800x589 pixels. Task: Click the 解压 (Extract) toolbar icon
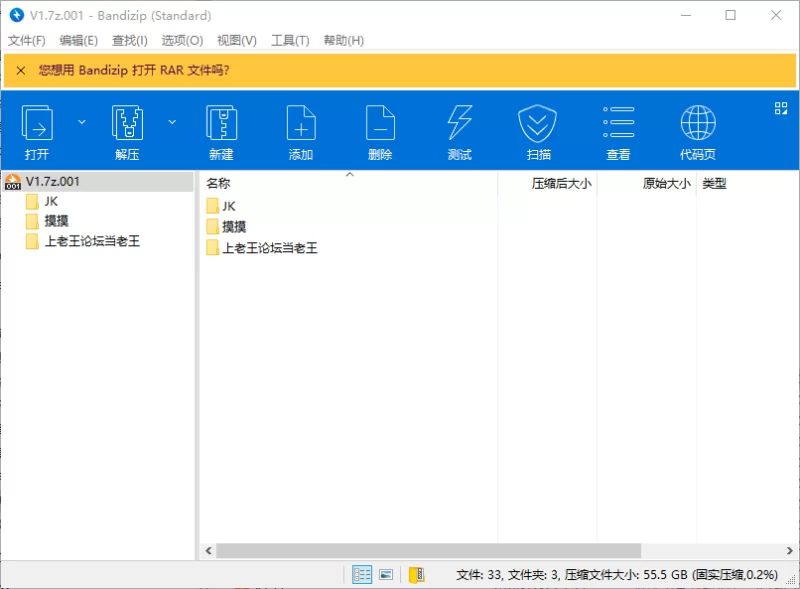pos(127,122)
